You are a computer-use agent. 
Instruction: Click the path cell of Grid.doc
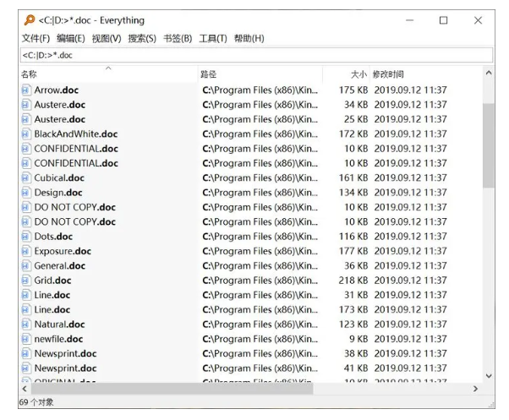pos(260,281)
